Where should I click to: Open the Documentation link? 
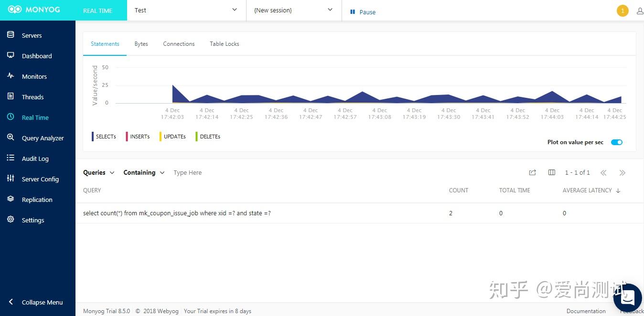pyautogui.click(x=586, y=311)
